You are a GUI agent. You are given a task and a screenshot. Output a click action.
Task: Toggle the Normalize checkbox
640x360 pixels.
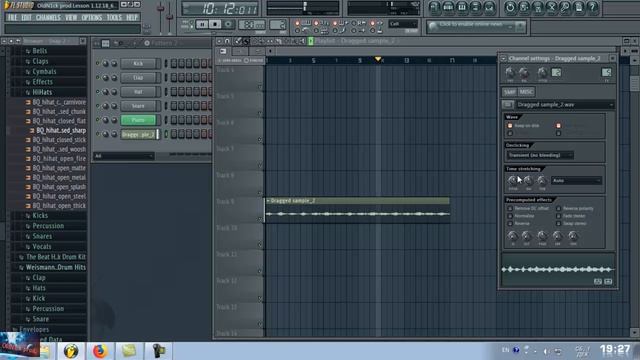[510, 216]
